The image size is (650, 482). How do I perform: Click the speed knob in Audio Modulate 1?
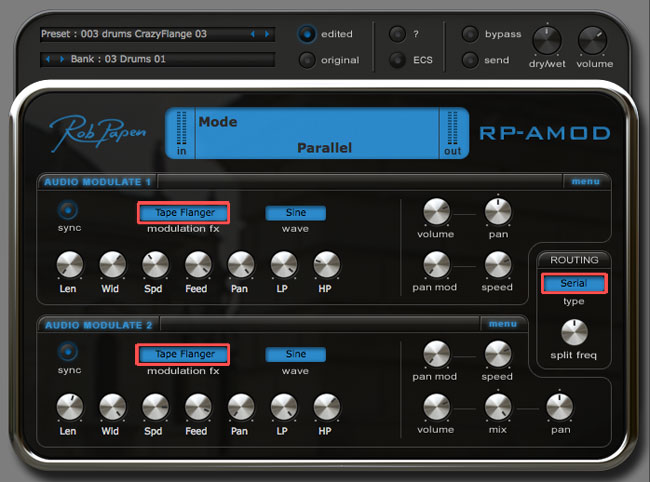pyautogui.click(x=498, y=264)
